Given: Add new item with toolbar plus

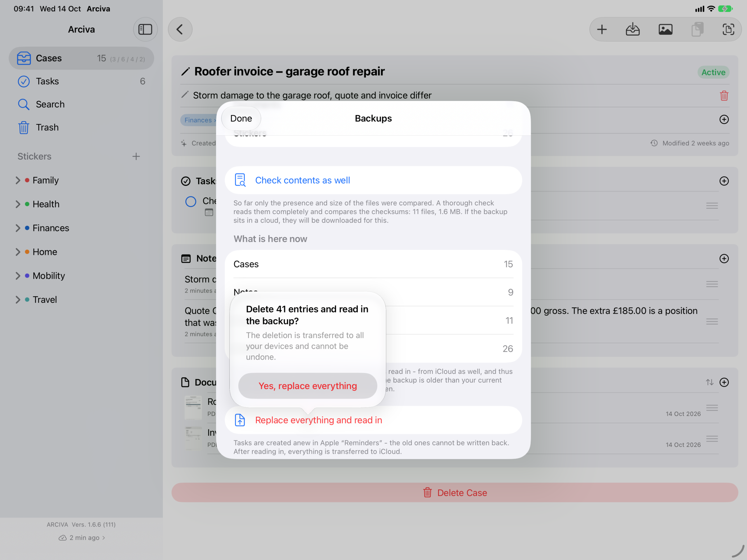Looking at the screenshot, I should (602, 29).
